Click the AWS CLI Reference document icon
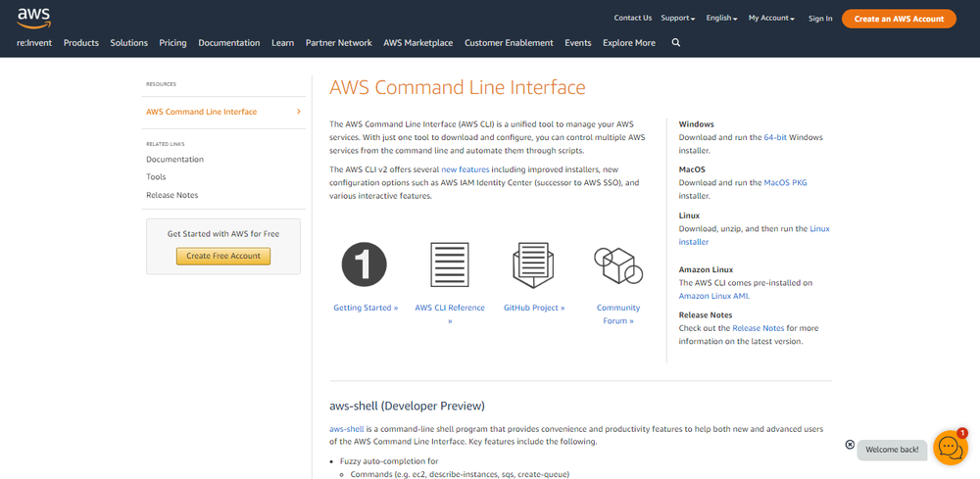The width and height of the screenshot is (980, 479). tap(450, 264)
